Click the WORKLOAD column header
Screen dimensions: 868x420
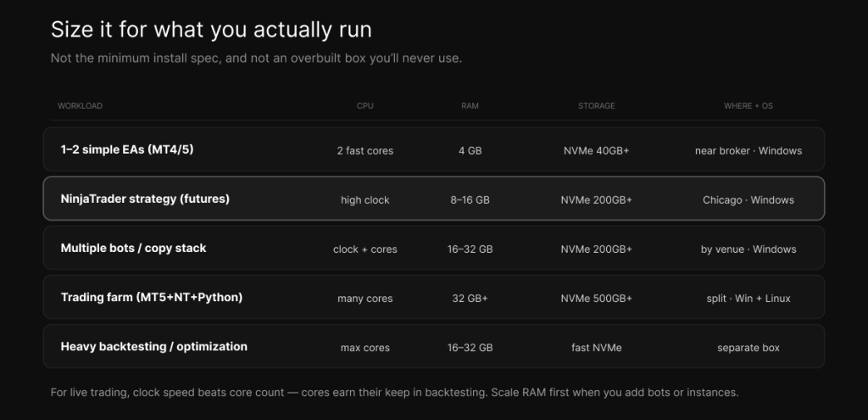click(81, 106)
